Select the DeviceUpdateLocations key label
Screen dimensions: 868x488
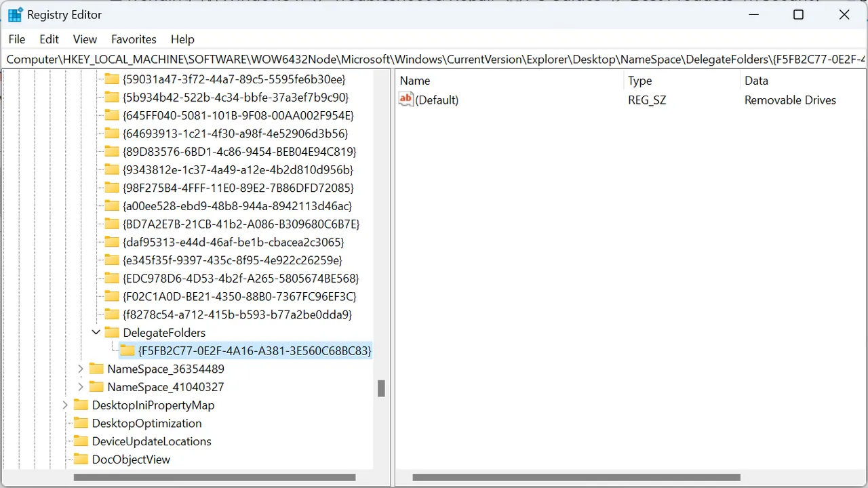pyautogui.click(x=151, y=441)
